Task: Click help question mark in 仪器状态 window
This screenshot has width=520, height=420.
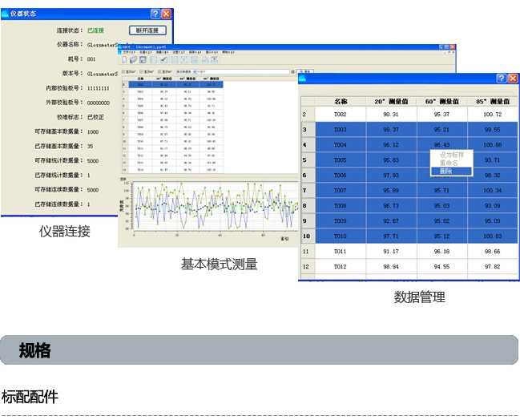Action: pos(155,14)
